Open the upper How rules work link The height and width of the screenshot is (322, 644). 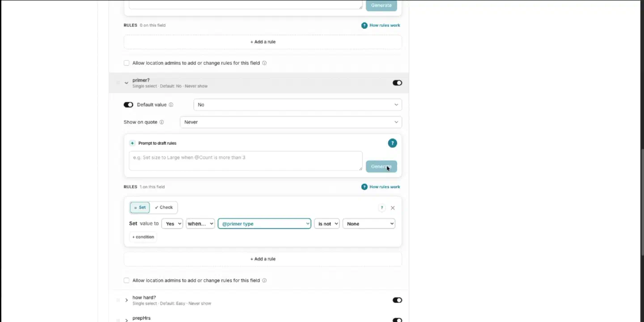pos(385,26)
